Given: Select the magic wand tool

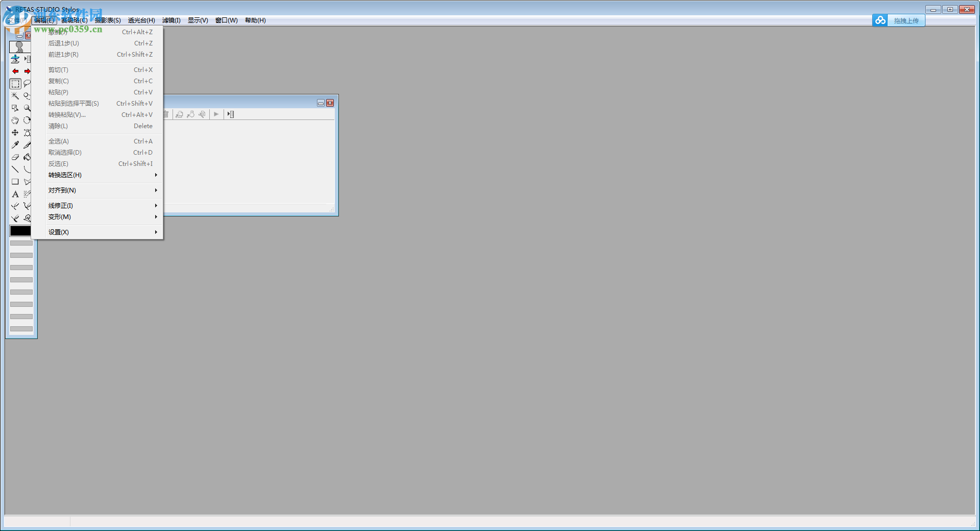Looking at the screenshot, I should [x=15, y=96].
